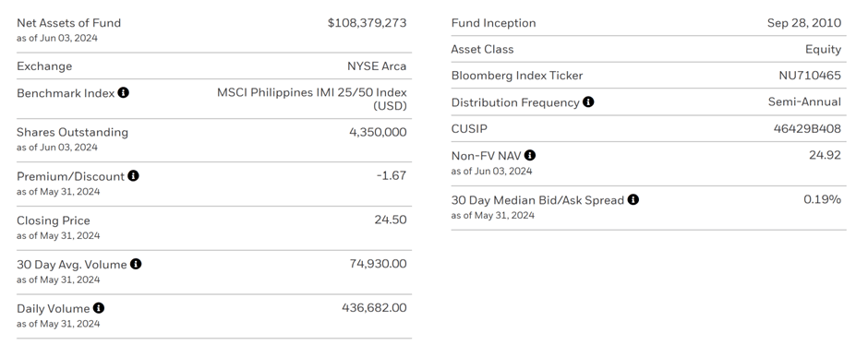The height and width of the screenshot is (345, 868).
Task: Open Premium/Discount info tooltip icon
Action: pyautogui.click(x=133, y=176)
